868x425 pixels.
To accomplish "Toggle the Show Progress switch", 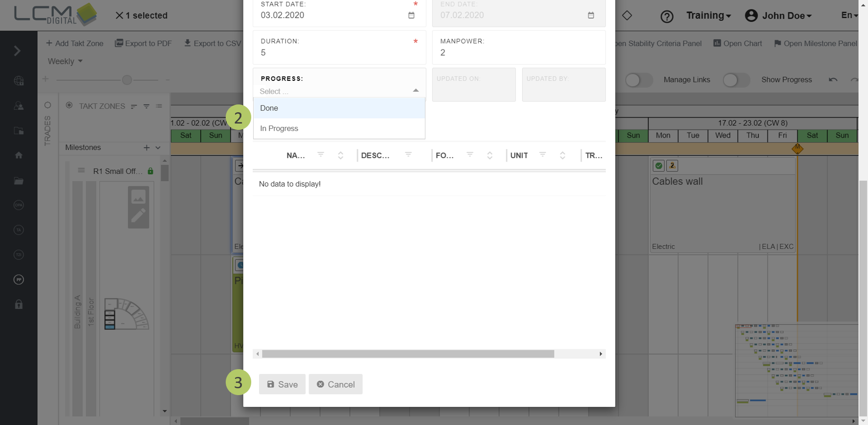I will point(736,80).
